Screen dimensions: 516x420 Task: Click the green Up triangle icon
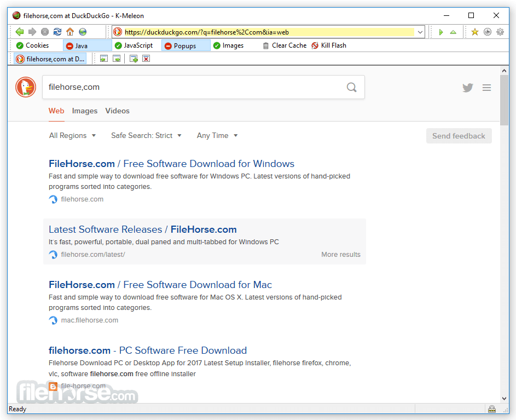pyautogui.click(x=453, y=32)
